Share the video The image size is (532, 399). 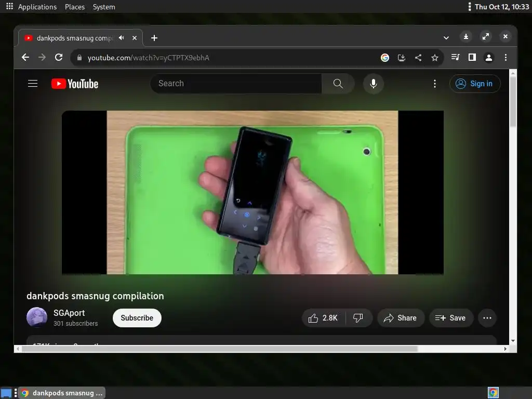tap(401, 318)
